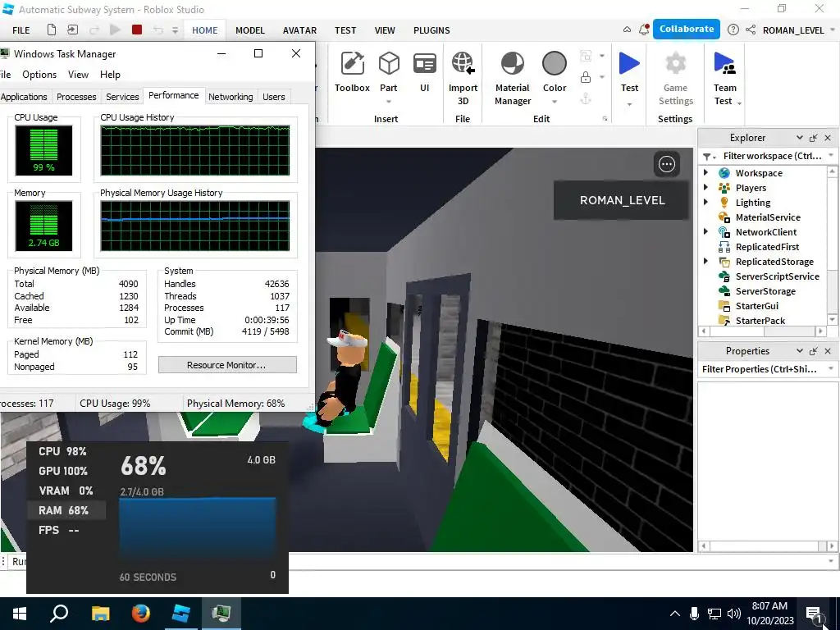Select ReplicatedFirst in Explorer

(767, 246)
